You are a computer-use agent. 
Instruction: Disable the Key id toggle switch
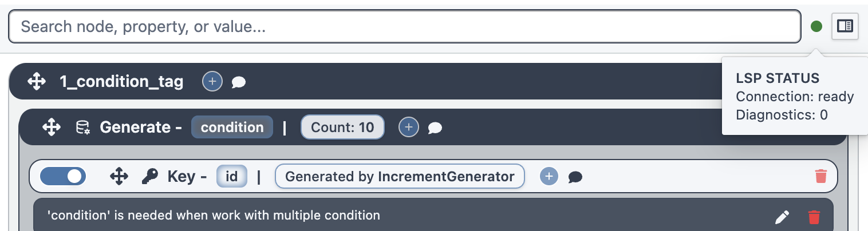[62, 177]
